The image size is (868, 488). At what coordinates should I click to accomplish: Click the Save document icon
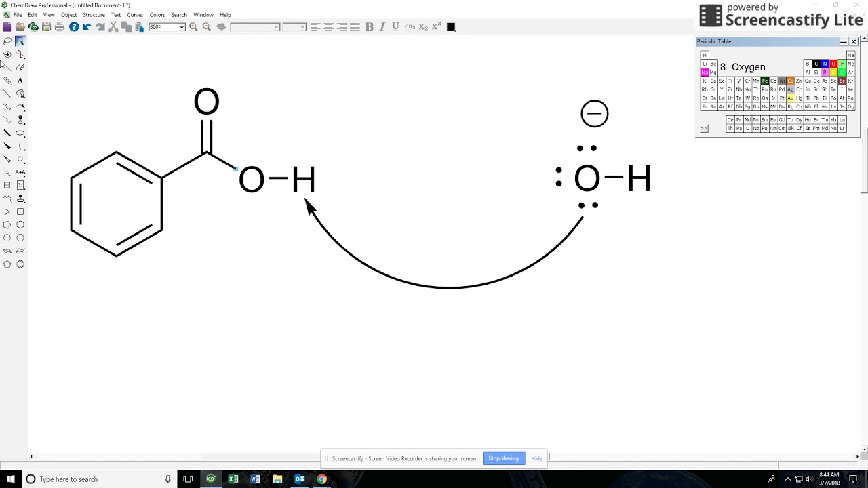pyautogui.click(x=47, y=26)
